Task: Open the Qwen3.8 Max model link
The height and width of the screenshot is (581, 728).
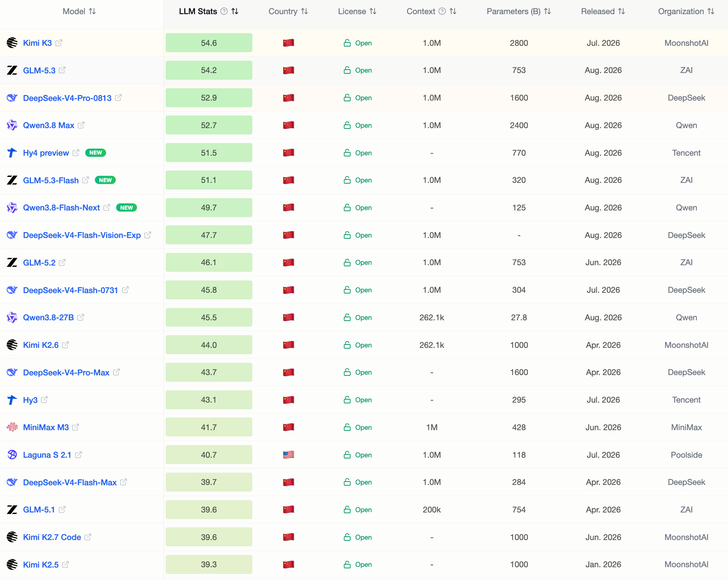Action: tap(49, 126)
